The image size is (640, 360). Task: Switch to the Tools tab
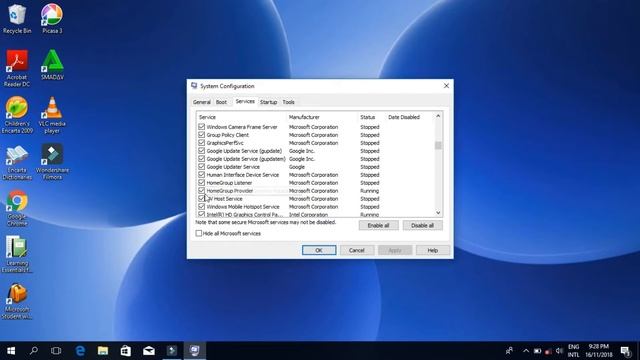[289, 102]
